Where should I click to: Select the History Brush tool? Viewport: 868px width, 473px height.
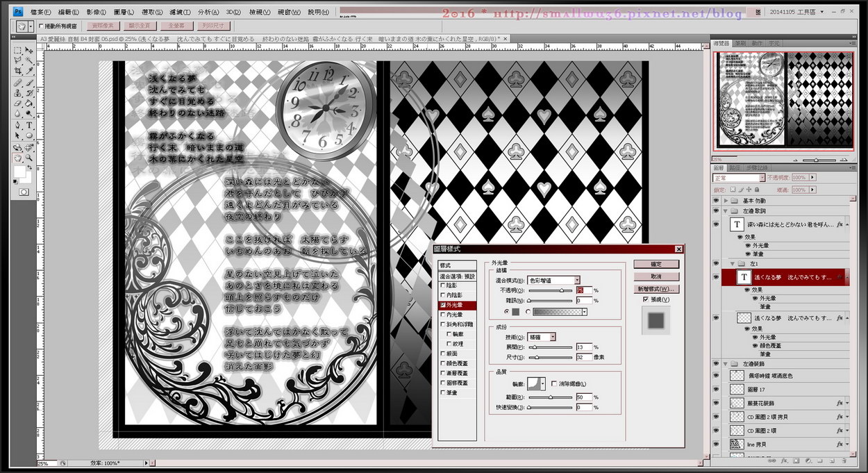[x=29, y=92]
